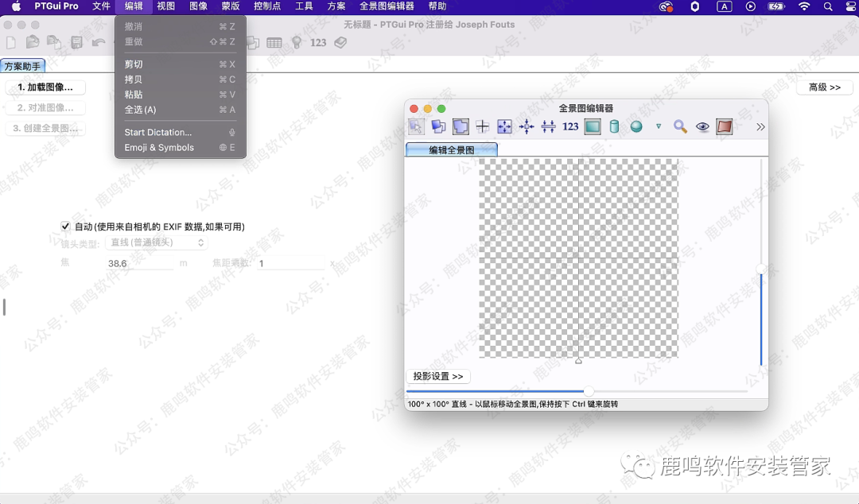Activate the sphere projection view icon

click(x=636, y=126)
